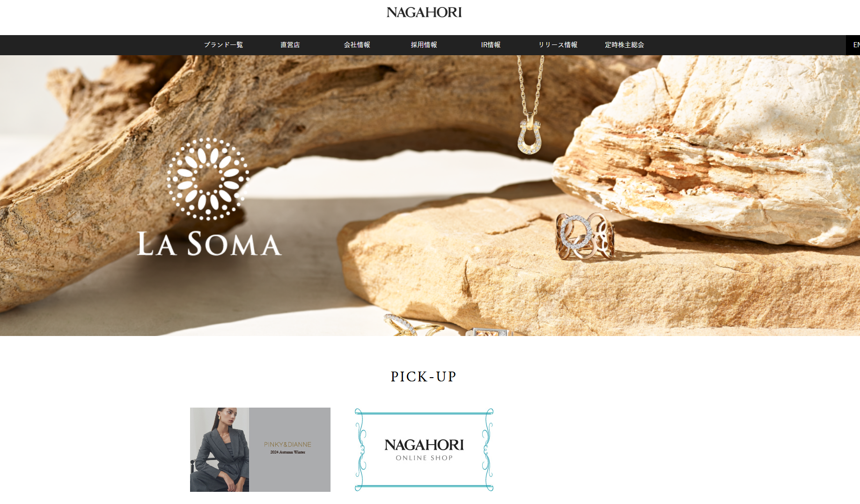Select IR情報 in the navigation bar
860x504 pixels.
tap(491, 45)
